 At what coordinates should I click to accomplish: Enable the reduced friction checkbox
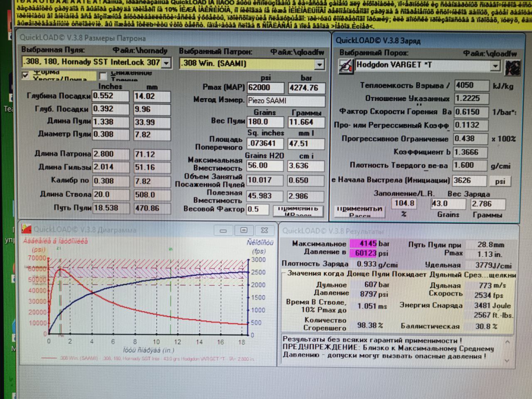[x=103, y=76]
